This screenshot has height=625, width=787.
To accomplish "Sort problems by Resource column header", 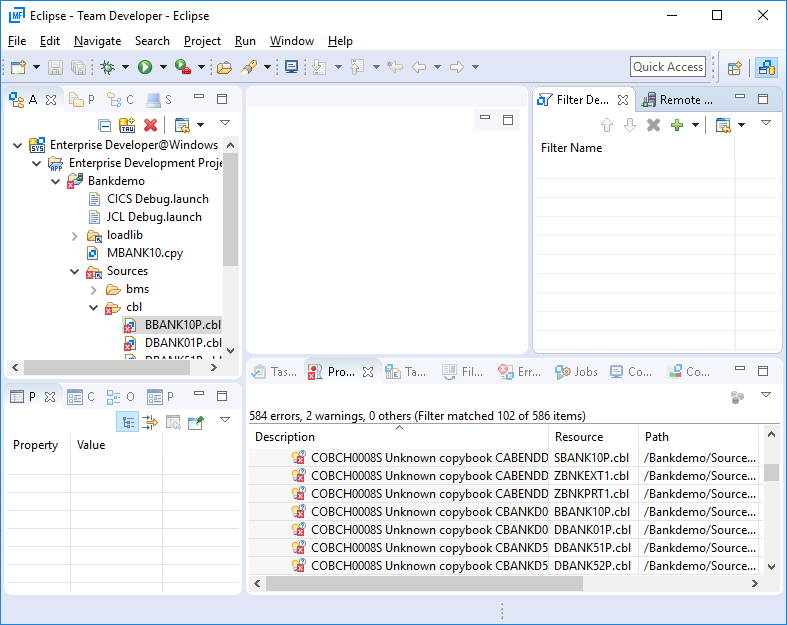I will coord(580,436).
